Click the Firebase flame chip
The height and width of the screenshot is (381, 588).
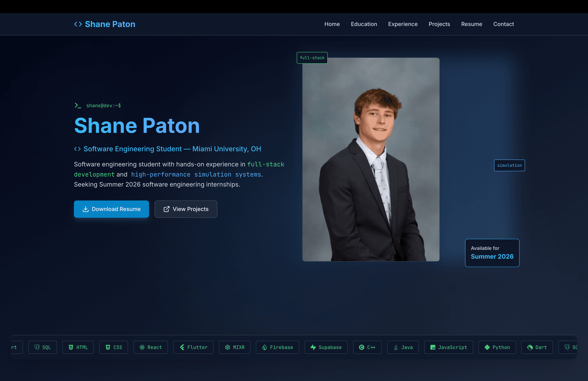pos(277,347)
